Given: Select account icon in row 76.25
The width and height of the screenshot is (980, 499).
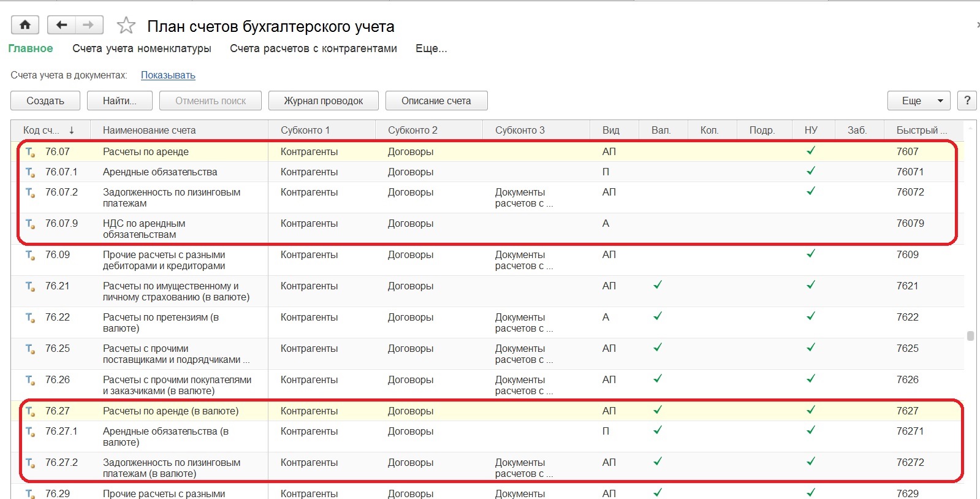Looking at the screenshot, I should [30, 349].
